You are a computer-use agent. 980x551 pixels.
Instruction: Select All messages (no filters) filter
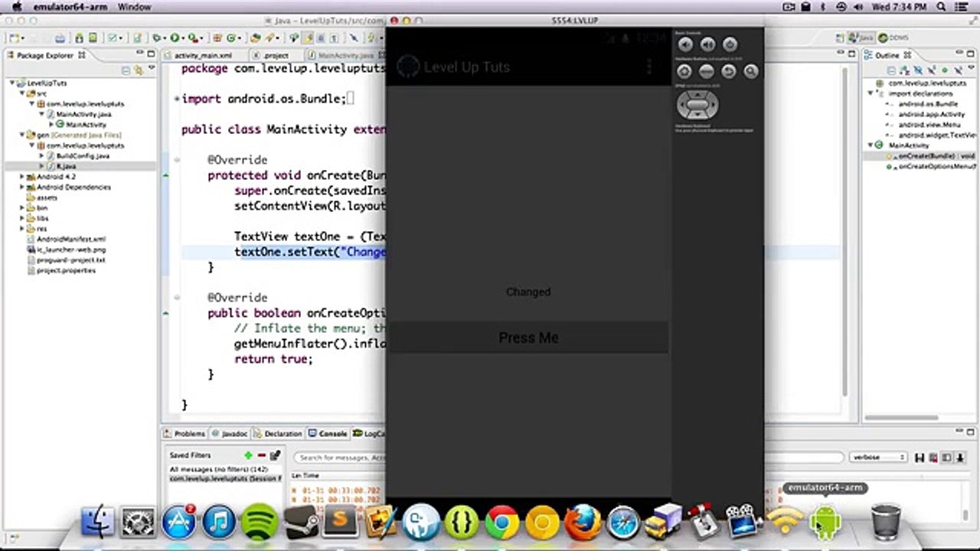tap(218, 469)
